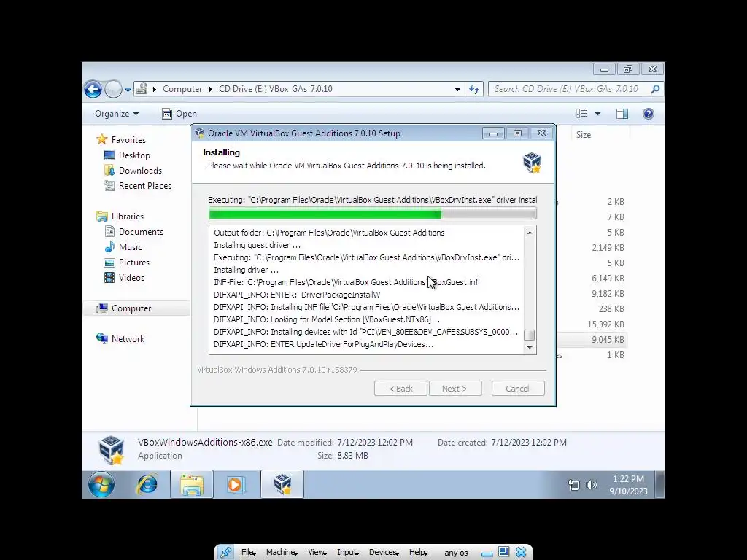Open the recent pages dropdown arrow

[128, 90]
